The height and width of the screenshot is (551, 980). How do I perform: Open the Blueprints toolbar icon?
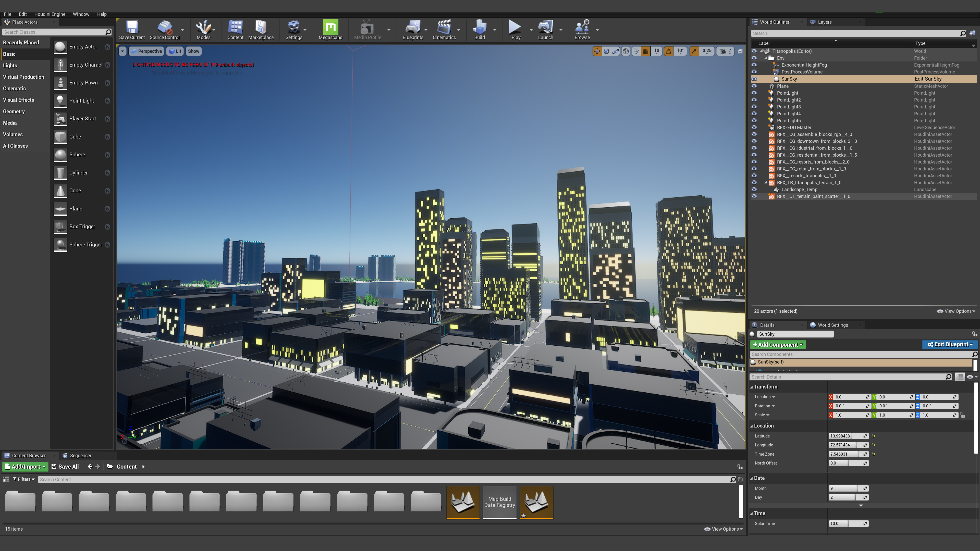413,30
